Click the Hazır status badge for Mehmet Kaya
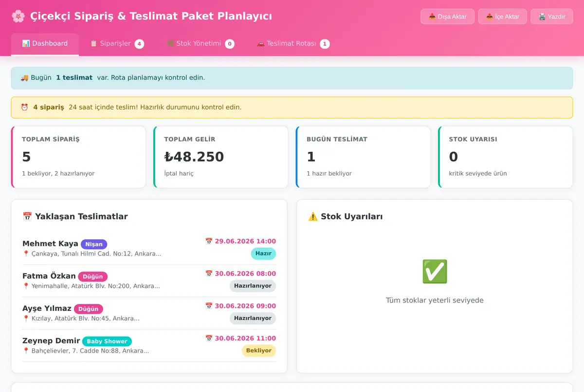The image size is (584, 392). (x=263, y=253)
